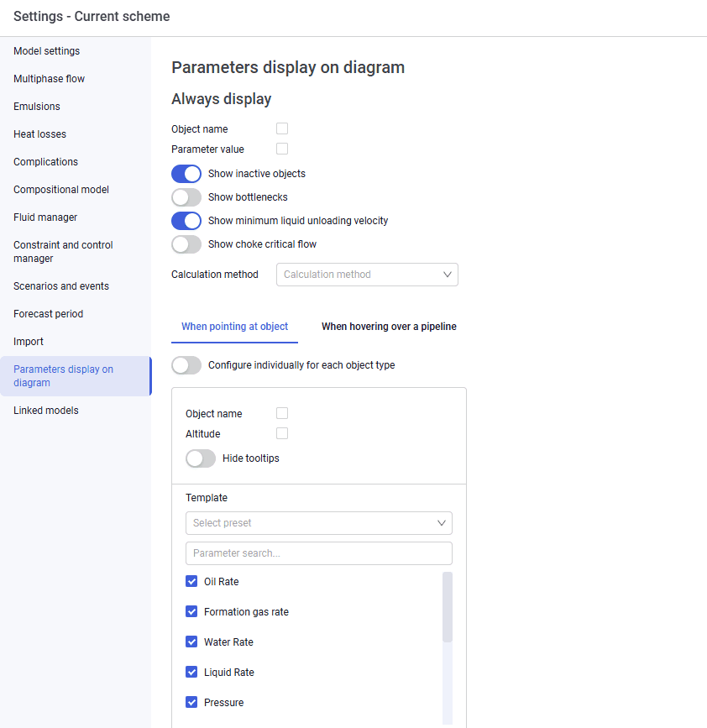
Task: Uncheck the Liquid Rate parameter
Action: pyautogui.click(x=191, y=672)
